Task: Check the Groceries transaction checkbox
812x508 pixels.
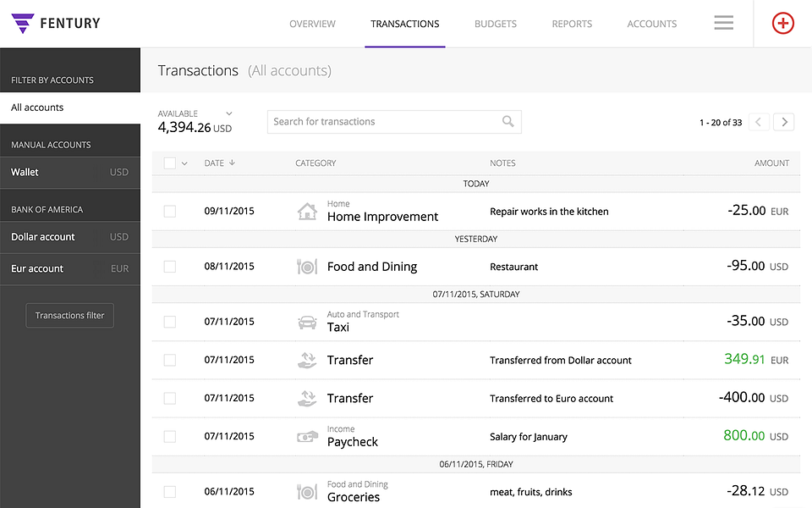Action: (169, 491)
